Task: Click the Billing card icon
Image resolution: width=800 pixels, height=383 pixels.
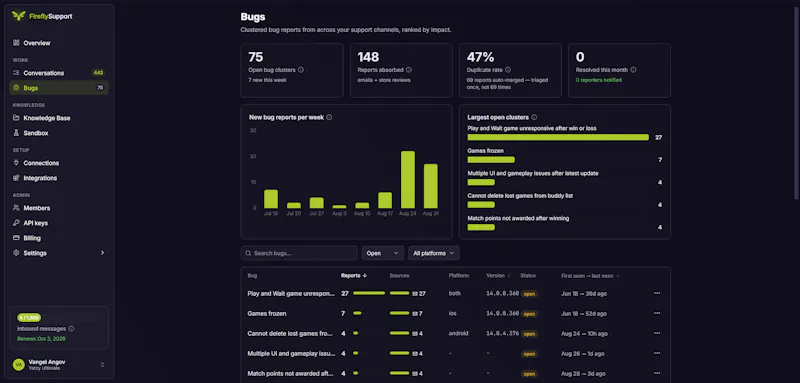Action: tap(16, 238)
